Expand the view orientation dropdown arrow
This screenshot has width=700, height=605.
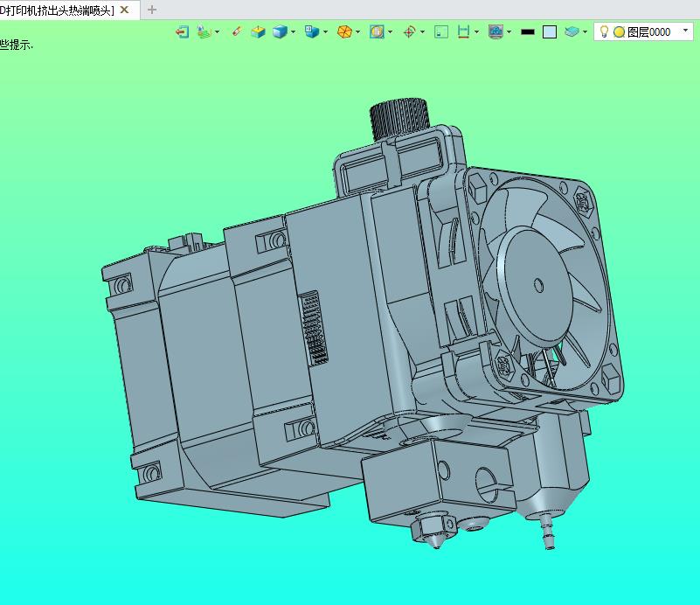coord(325,32)
